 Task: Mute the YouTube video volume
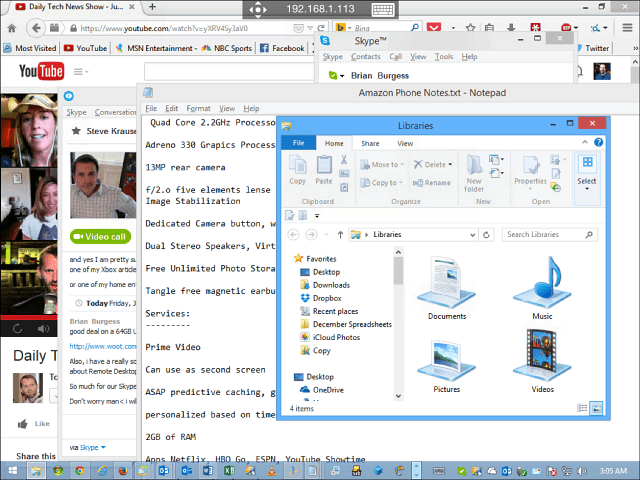[x=43, y=329]
